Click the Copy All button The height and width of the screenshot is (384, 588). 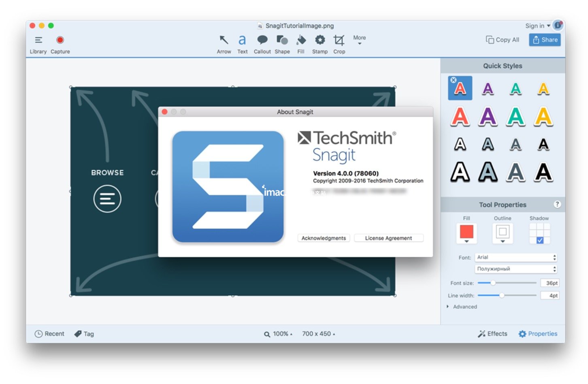503,40
